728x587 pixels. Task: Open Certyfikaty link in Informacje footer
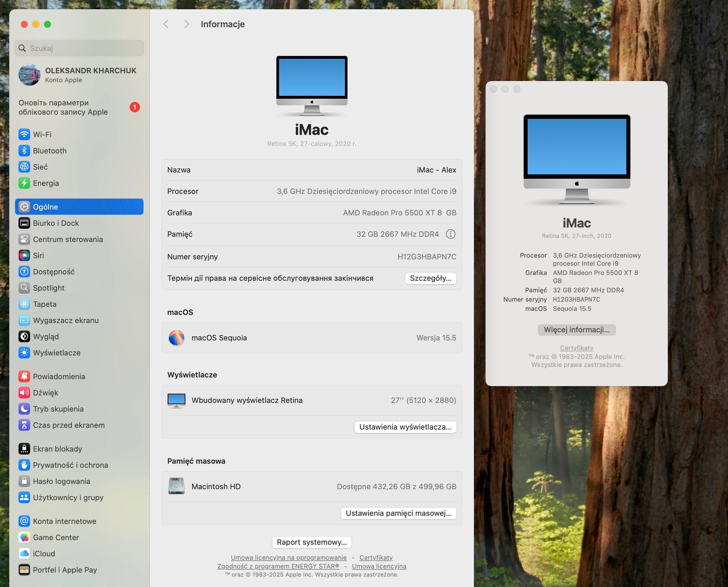point(376,557)
